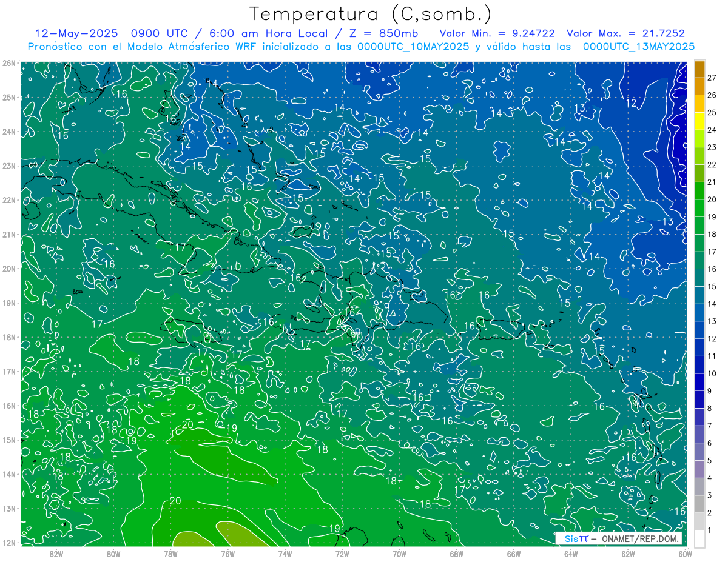
Task: Click the latitude axis label 16N
Action: pos(9,406)
